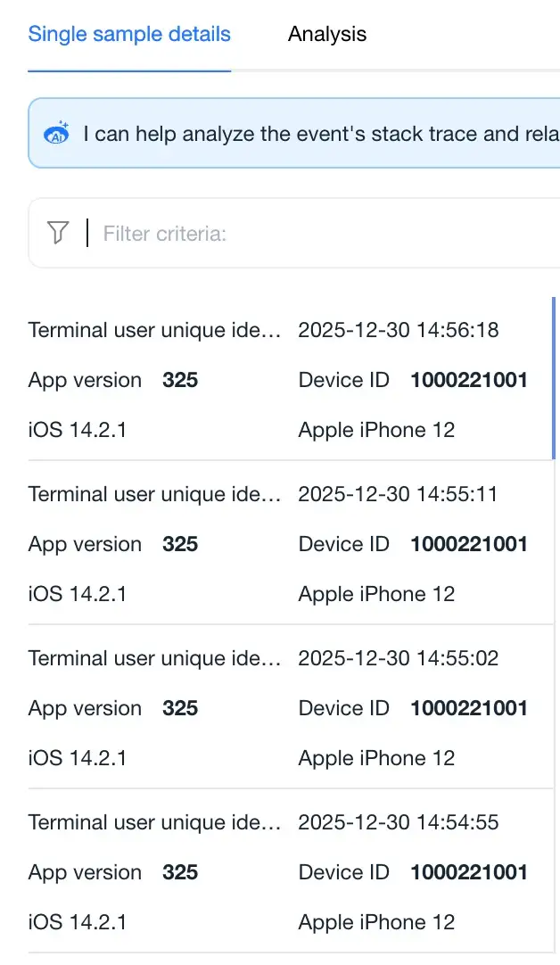Click App version 325 in the 14:55:02 sample

click(179, 708)
